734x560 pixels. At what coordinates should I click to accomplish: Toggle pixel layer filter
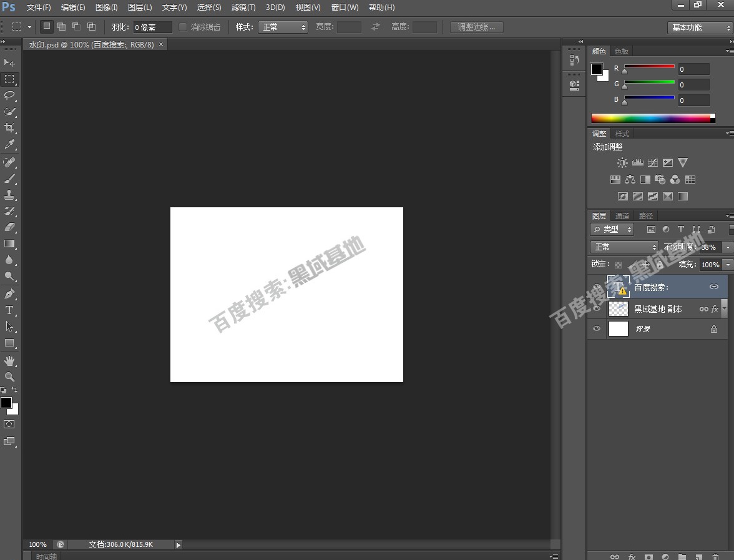click(650, 230)
